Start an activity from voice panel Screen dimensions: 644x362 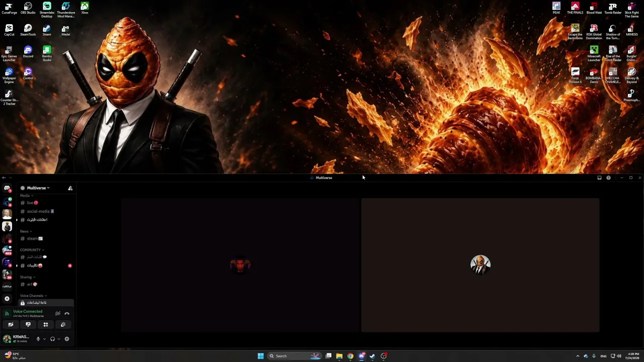[x=46, y=324]
